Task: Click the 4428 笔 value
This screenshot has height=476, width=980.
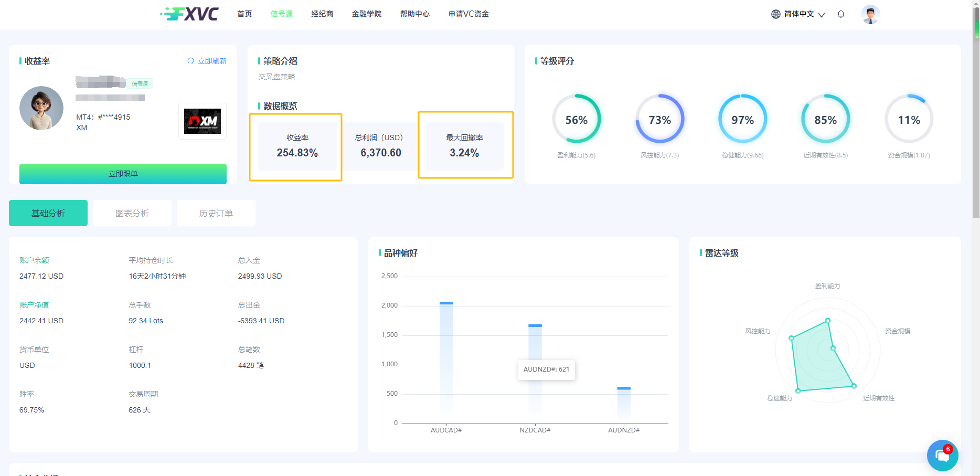Action: click(251, 365)
